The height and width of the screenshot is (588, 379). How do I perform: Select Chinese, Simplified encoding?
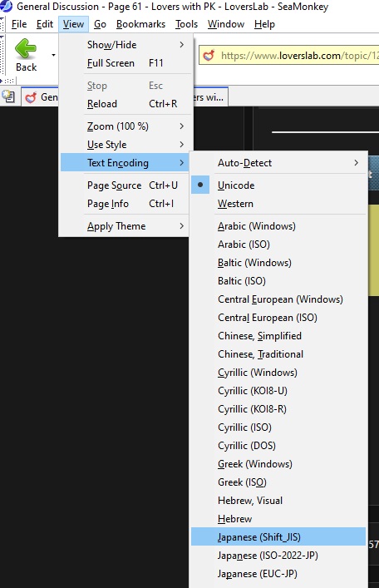point(278,336)
